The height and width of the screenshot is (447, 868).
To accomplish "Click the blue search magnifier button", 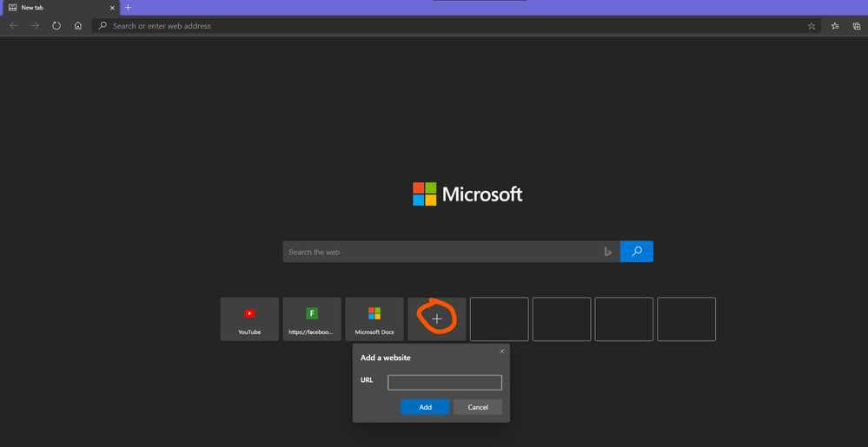I will point(637,252).
